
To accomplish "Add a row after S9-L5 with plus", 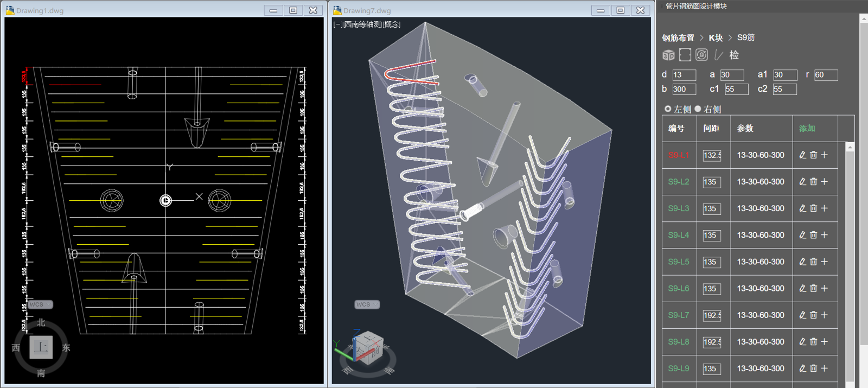I will click(824, 262).
